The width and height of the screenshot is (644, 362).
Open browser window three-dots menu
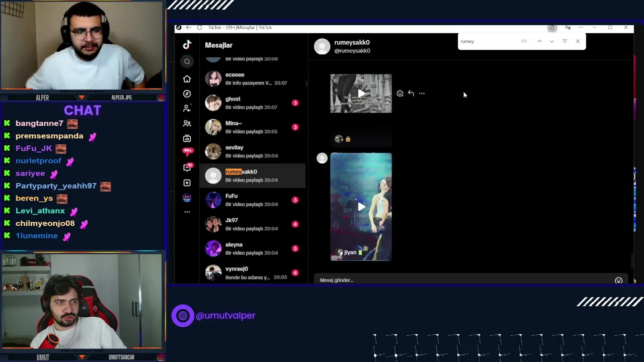(x=581, y=28)
